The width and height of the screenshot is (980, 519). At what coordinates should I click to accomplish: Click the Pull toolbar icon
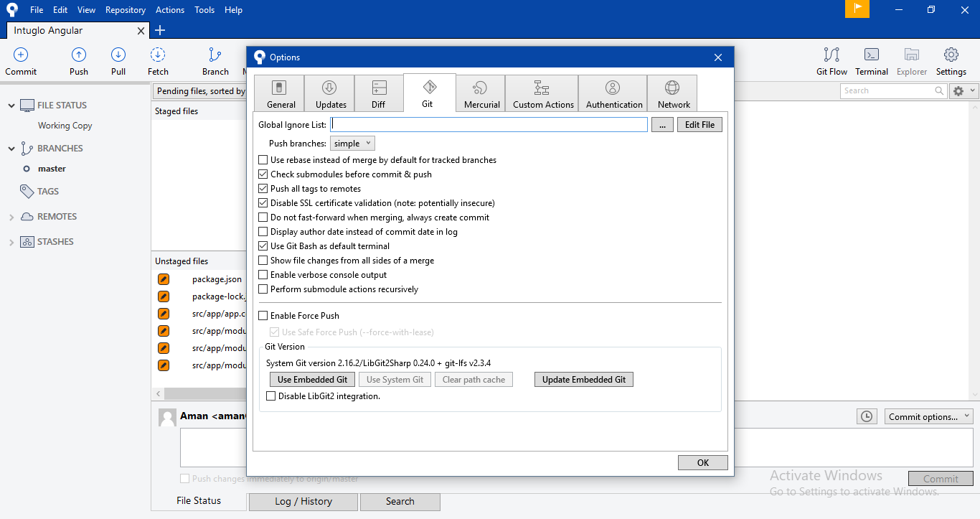(118, 61)
